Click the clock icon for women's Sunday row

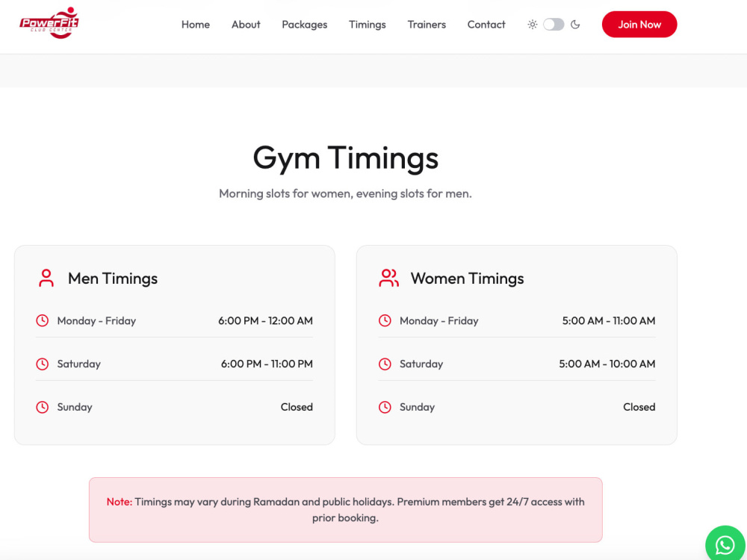(385, 407)
